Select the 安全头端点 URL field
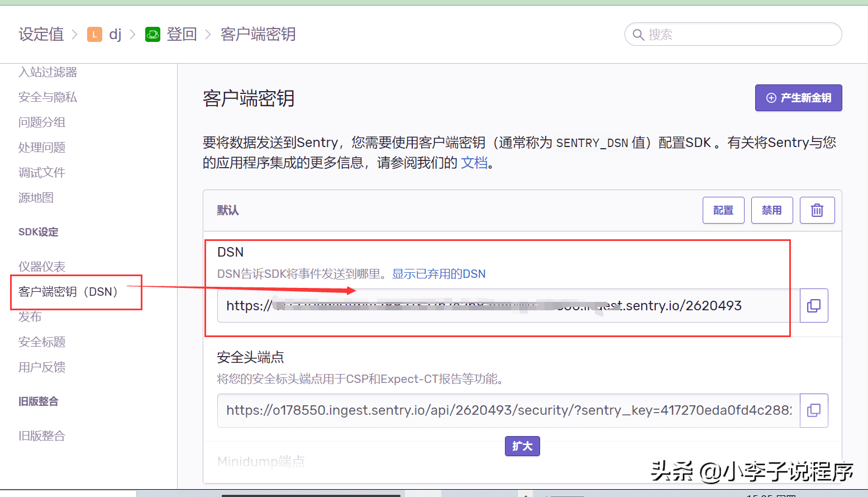868x497 pixels. tap(508, 410)
